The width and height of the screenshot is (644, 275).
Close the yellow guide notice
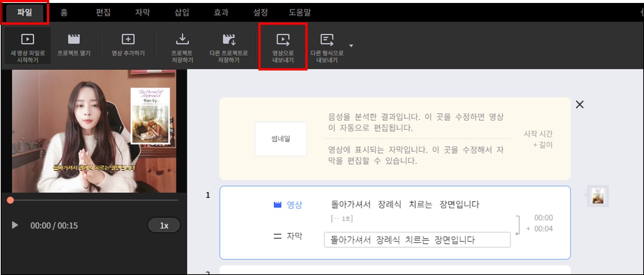point(580,104)
